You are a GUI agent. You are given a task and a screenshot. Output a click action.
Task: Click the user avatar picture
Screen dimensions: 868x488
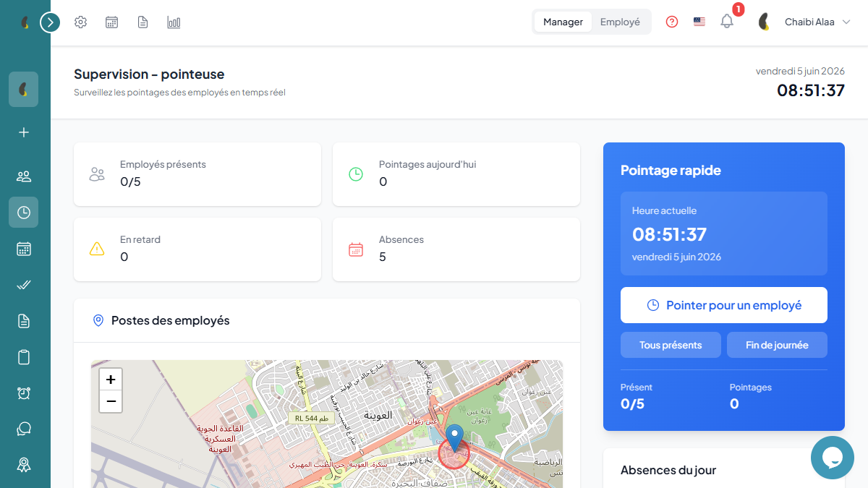764,22
